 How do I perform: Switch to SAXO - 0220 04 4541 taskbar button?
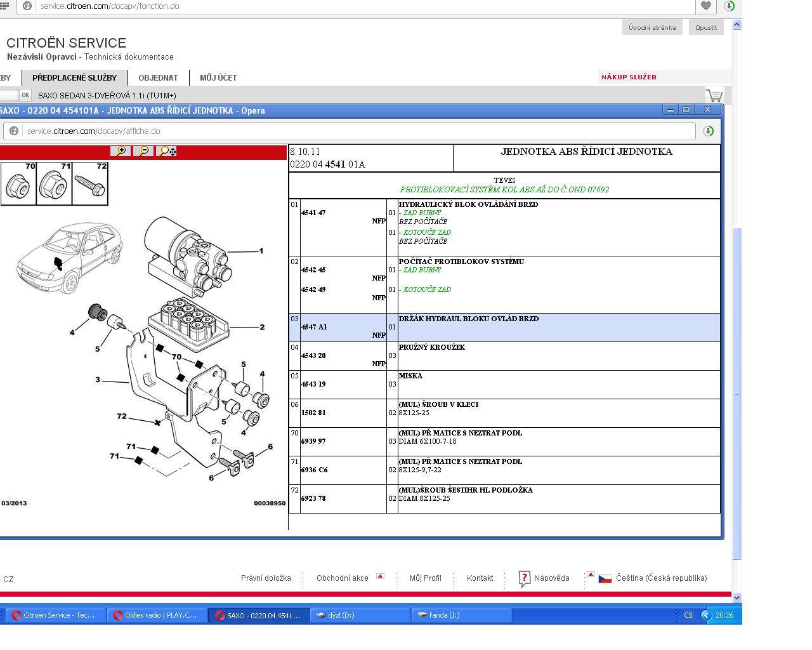tap(259, 615)
